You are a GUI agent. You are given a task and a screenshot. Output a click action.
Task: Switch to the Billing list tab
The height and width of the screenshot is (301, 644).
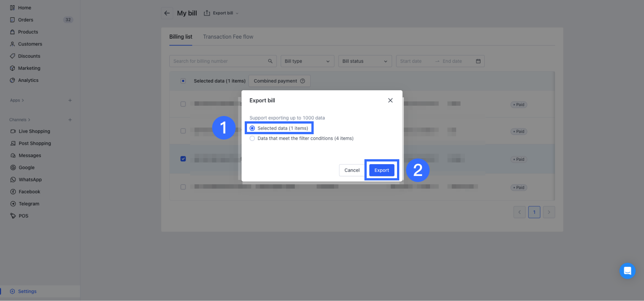(x=181, y=37)
